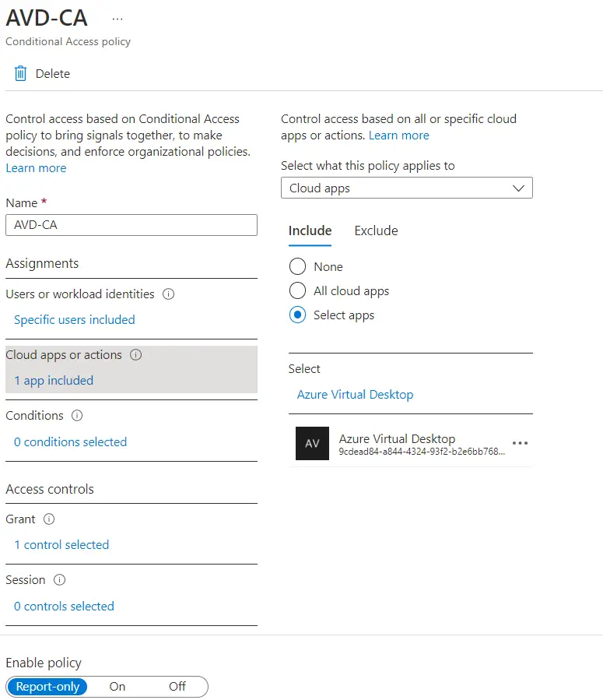Viewport: 603px width, 700px height.
Task: Switch to the Include tab
Action: coord(310,230)
